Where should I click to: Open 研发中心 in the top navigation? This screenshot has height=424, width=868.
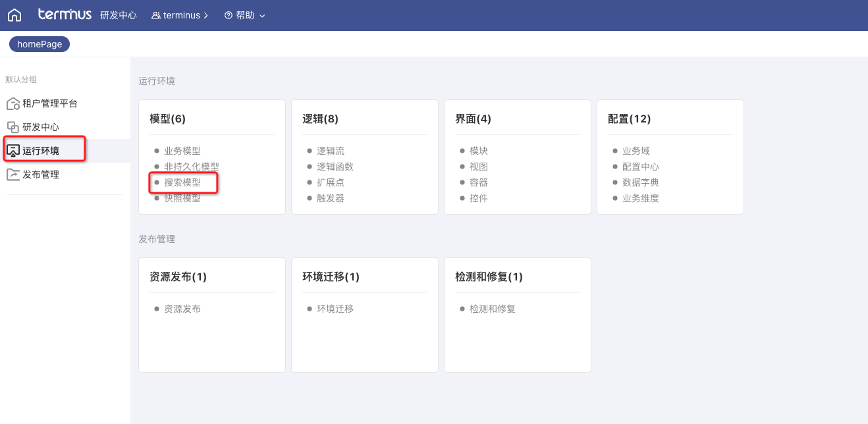click(x=119, y=15)
